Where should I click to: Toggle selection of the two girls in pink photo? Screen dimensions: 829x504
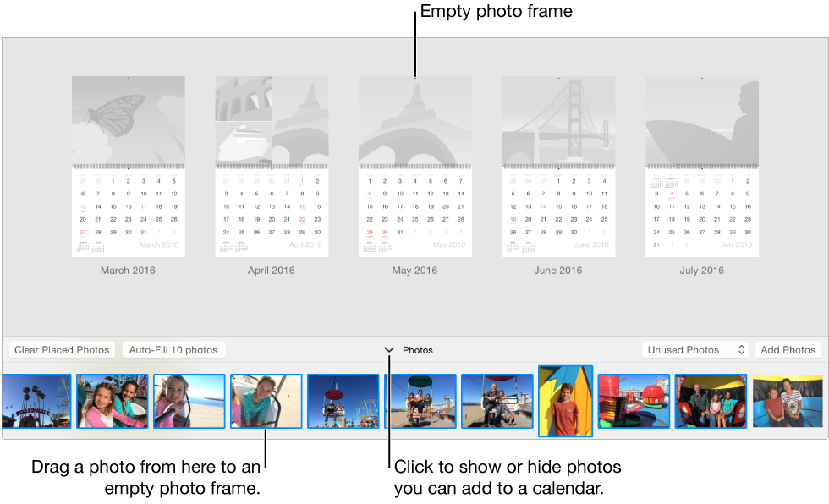[x=113, y=401]
